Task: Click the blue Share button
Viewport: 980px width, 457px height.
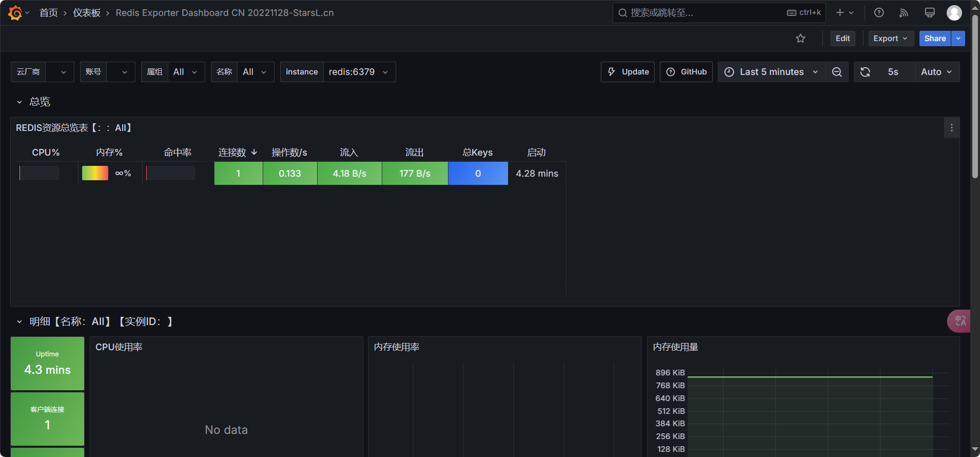Action: (x=935, y=39)
